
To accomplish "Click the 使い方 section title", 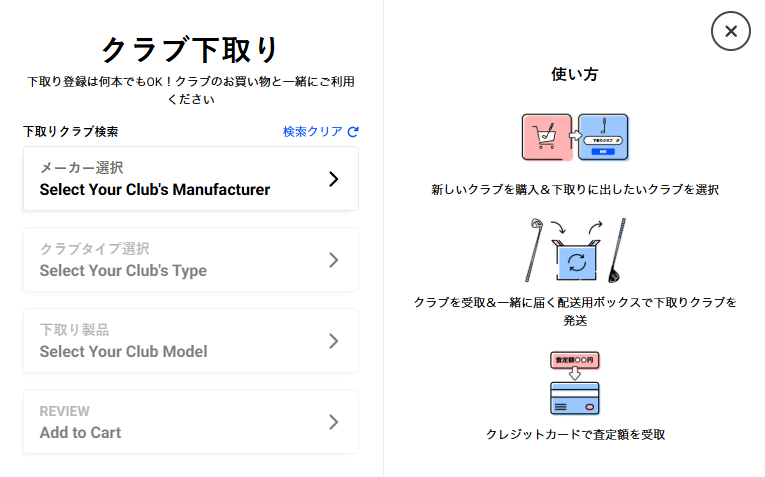I will coord(575,74).
